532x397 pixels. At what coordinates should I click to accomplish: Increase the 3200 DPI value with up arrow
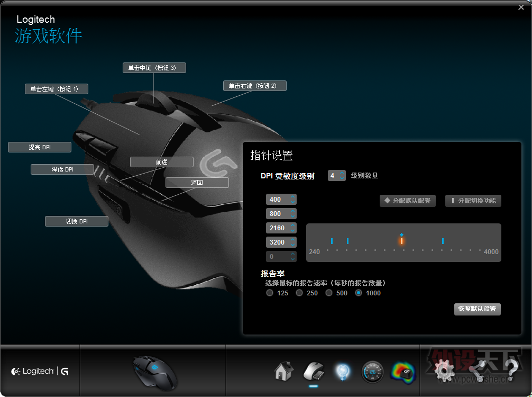pyautogui.click(x=293, y=240)
